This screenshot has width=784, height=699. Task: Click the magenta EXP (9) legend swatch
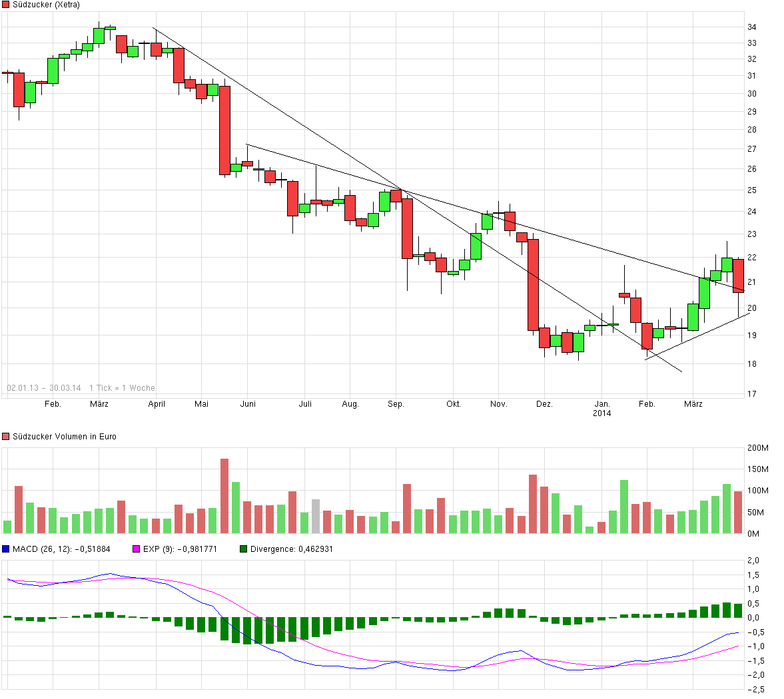[x=136, y=549]
